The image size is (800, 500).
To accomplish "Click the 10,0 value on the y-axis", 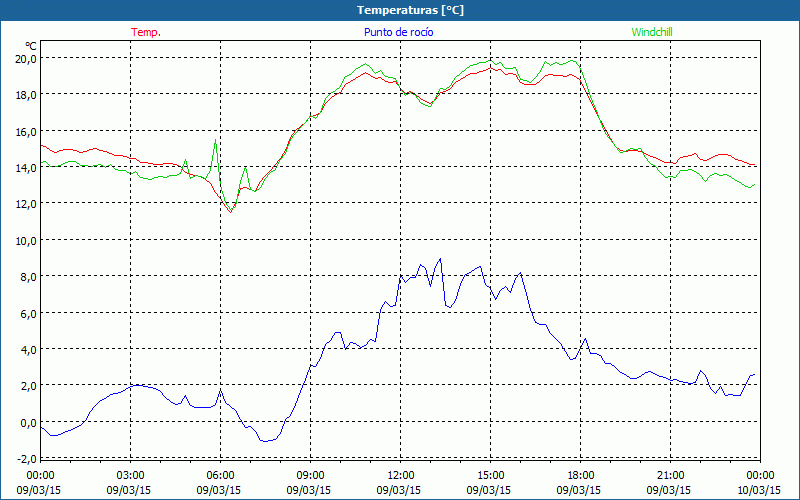I will [x=27, y=240].
